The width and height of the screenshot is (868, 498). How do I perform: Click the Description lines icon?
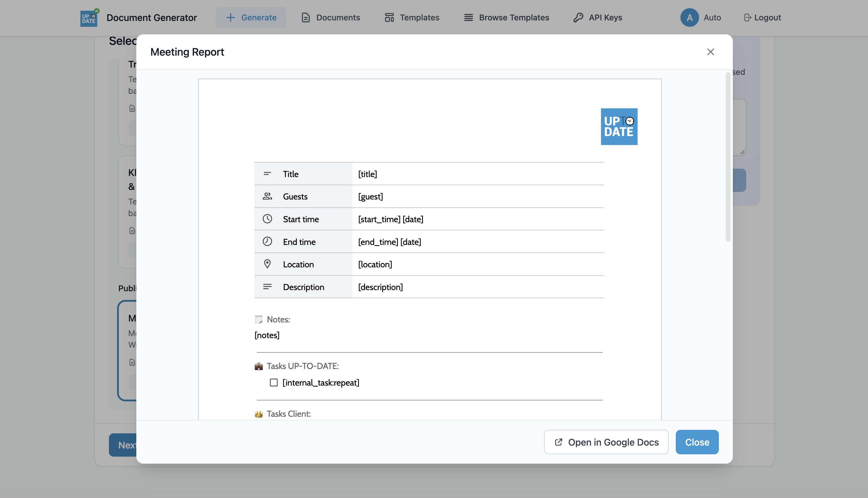[267, 287]
